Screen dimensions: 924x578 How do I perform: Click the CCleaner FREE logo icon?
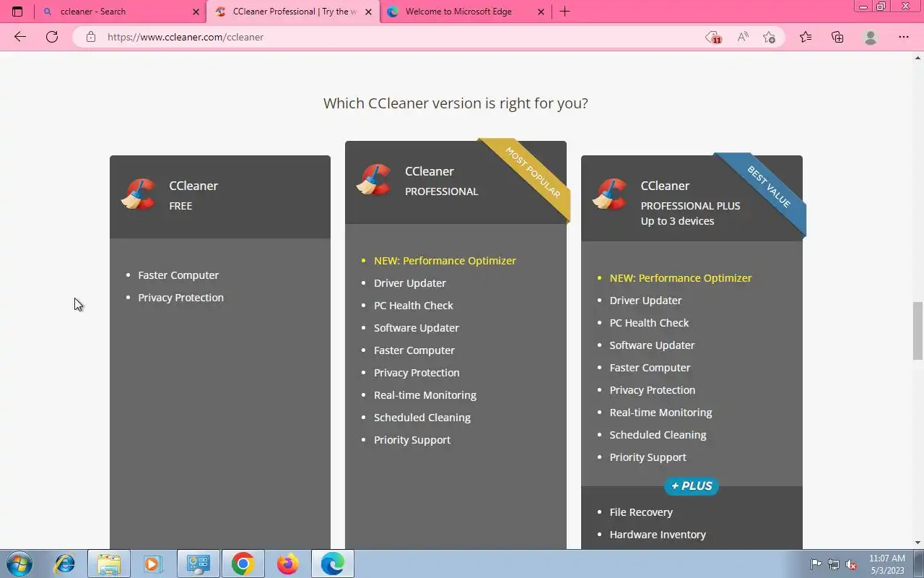(x=139, y=194)
